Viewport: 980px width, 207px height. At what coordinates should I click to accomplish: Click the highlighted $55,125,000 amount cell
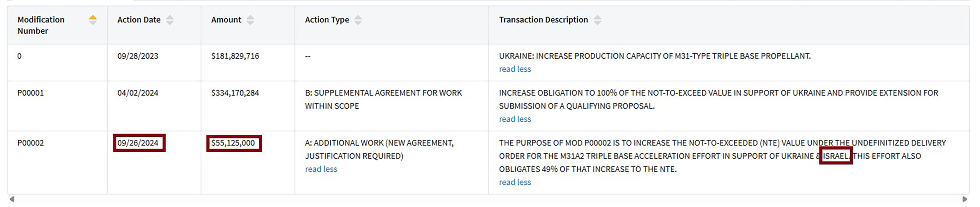click(x=234, y=143)
